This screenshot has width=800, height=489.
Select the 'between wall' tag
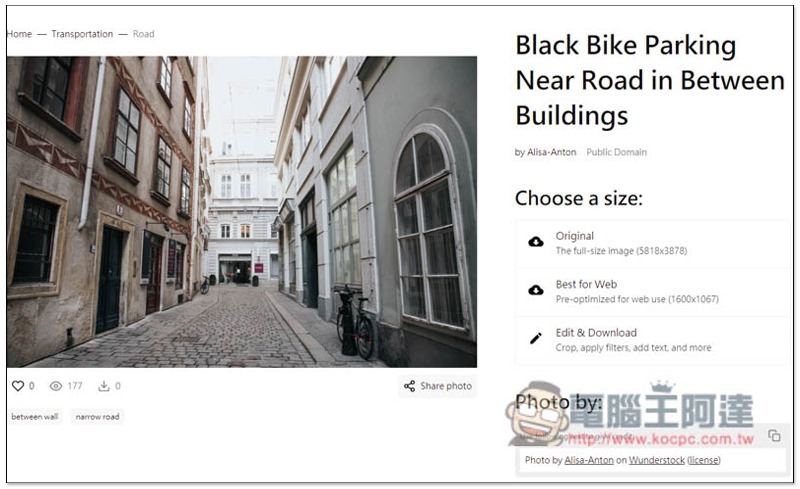coord(35,417)
